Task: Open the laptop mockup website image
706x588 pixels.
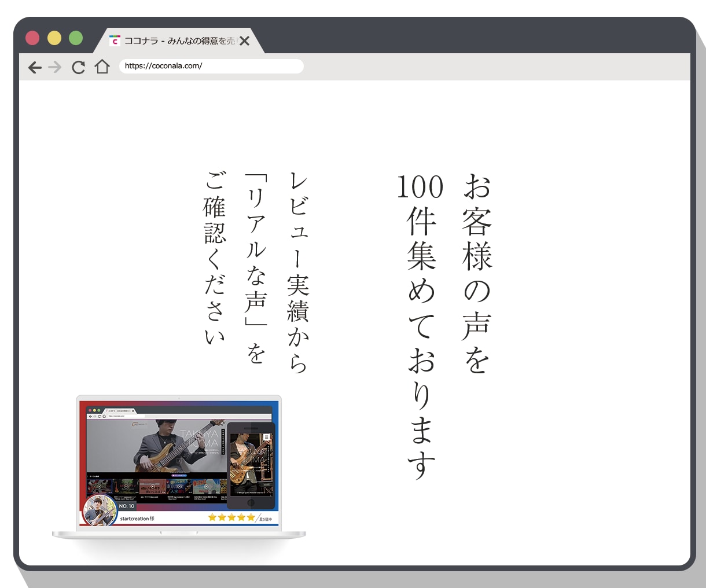Action: (179, 466)
